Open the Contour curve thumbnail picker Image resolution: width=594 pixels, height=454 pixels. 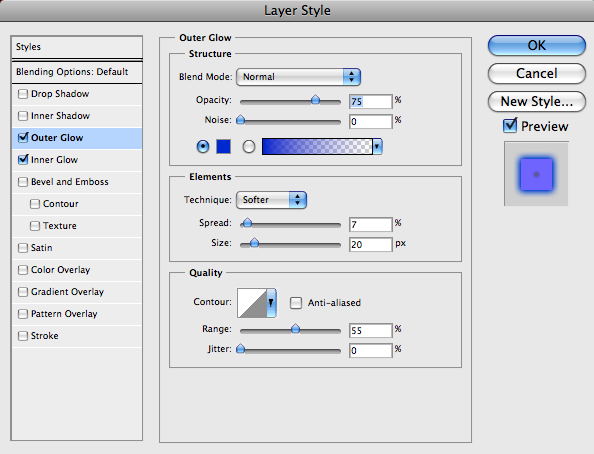(x=252, y=303)
